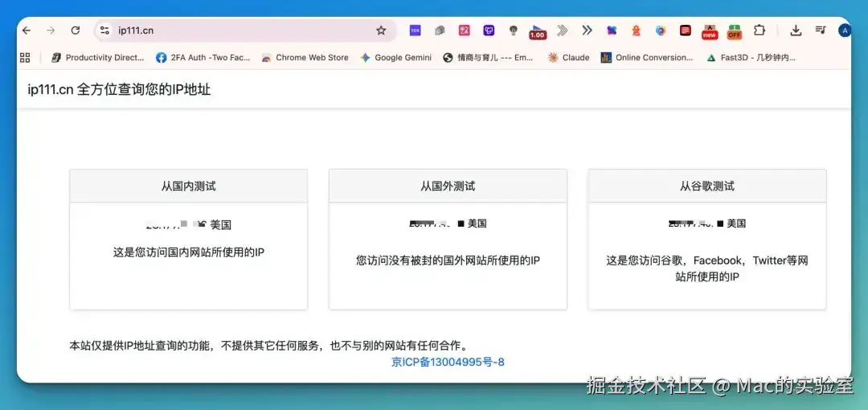
Task: Click the dark double-chevron extension icon
Action: (587, 31)
